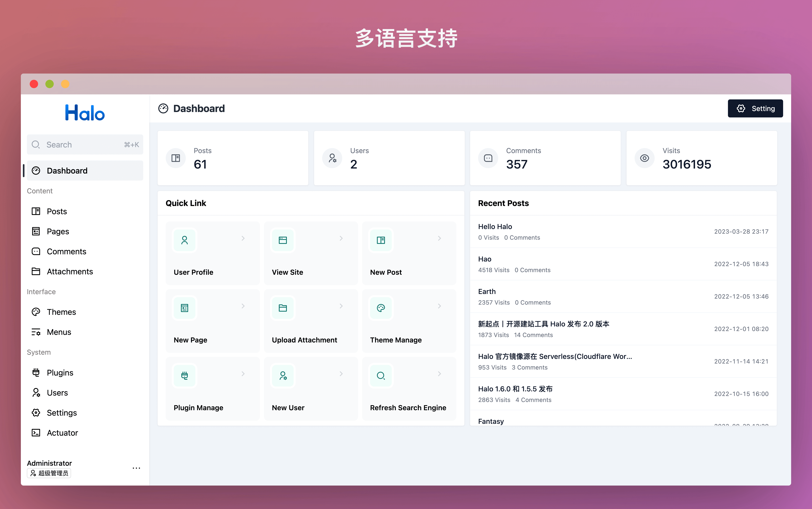Click the chevron on New Post card
The image size is (812, 509).
coord(439,238)
